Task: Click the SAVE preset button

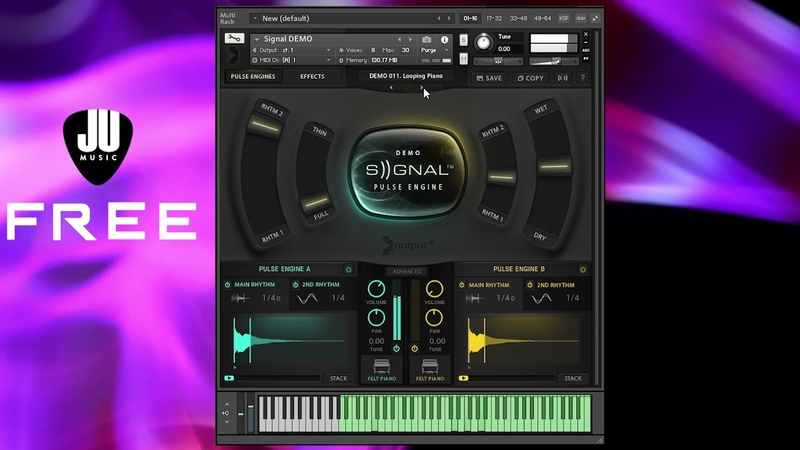Action: [489, 78]
